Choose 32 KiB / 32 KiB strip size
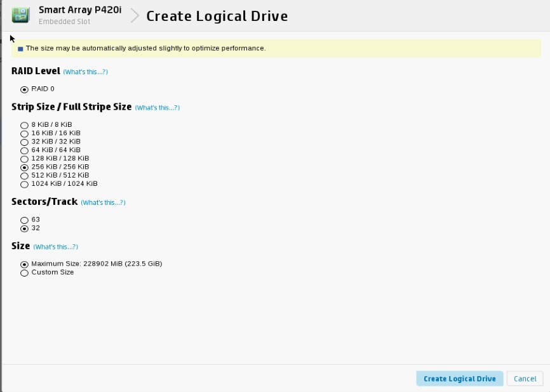This screenshot has height=392, width=550. [x=25, y=142]
